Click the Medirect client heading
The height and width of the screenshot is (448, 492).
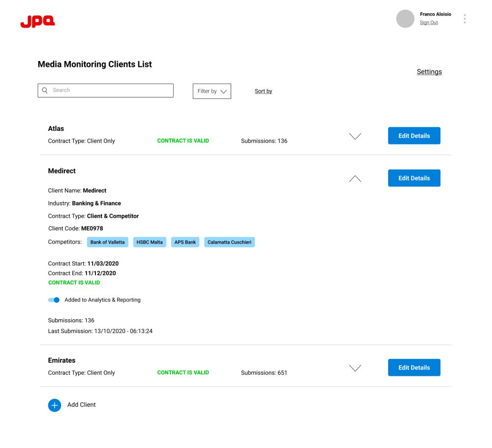(62, 171)
